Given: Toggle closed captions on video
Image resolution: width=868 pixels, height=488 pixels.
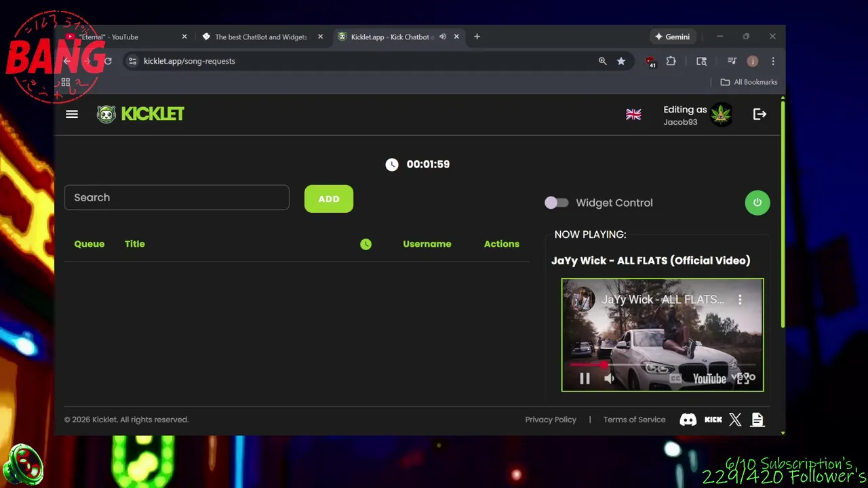Looking at the screenshot, I should 675,379.
